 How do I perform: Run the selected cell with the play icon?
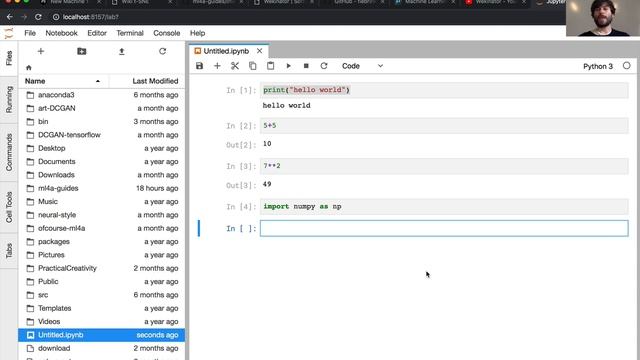coord(288,66)
